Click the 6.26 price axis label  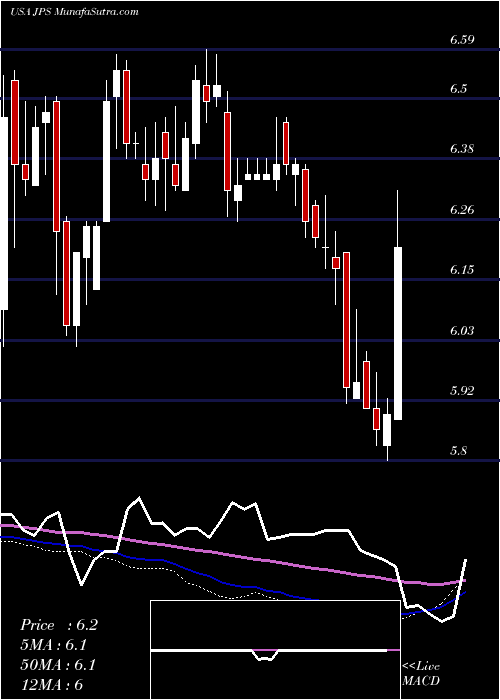point(462,210)
